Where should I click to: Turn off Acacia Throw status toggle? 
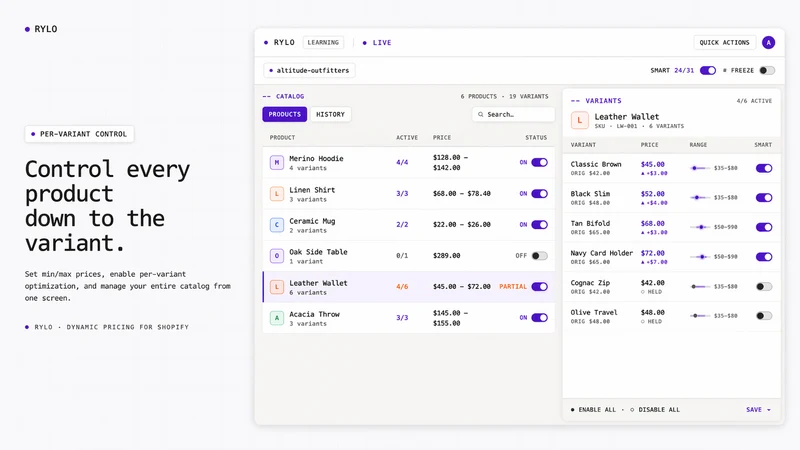(539, 317)
